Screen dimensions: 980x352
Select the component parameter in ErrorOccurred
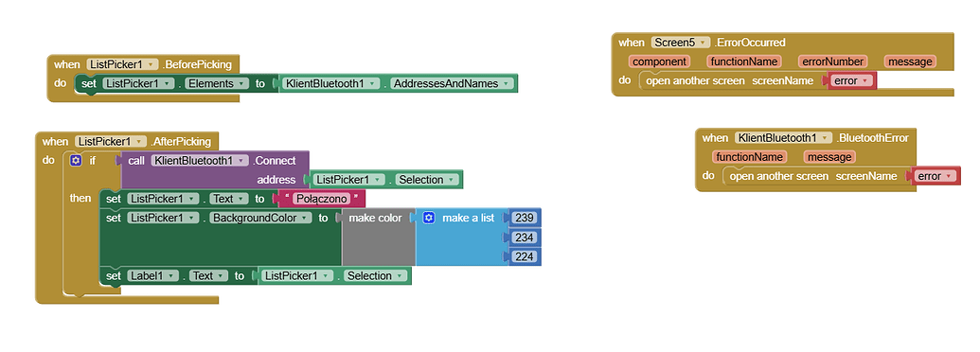pyautogui.click(x=659, y=62)
